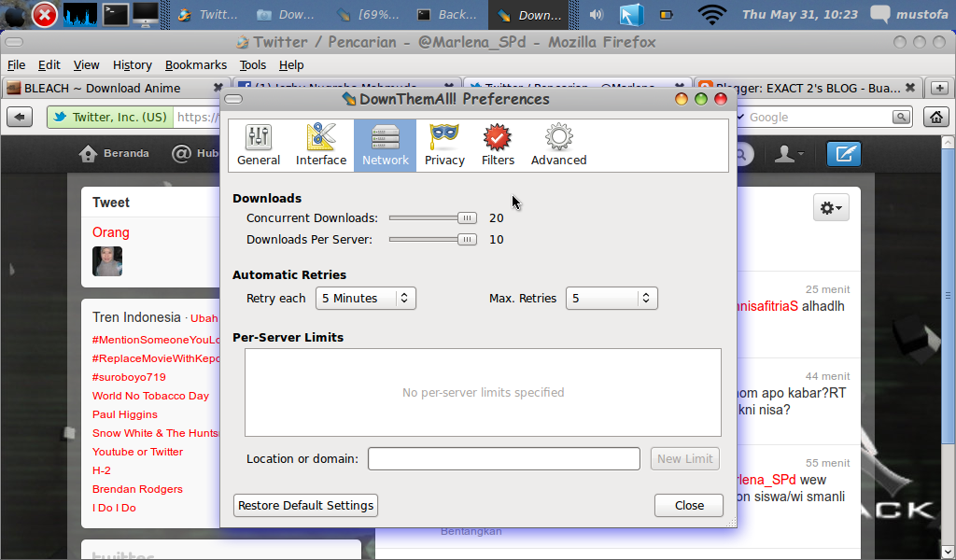This screenshot has width=956, height=560.
Task: Switch to [69%... taskbar window
Action: (367, 15)
